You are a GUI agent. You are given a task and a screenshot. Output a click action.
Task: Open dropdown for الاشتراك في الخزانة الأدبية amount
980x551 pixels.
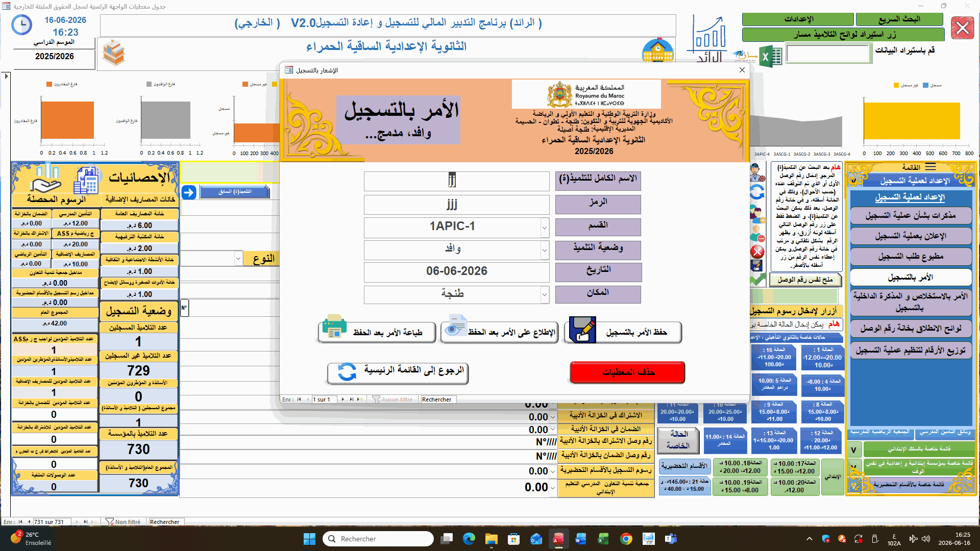coord(553,417)
